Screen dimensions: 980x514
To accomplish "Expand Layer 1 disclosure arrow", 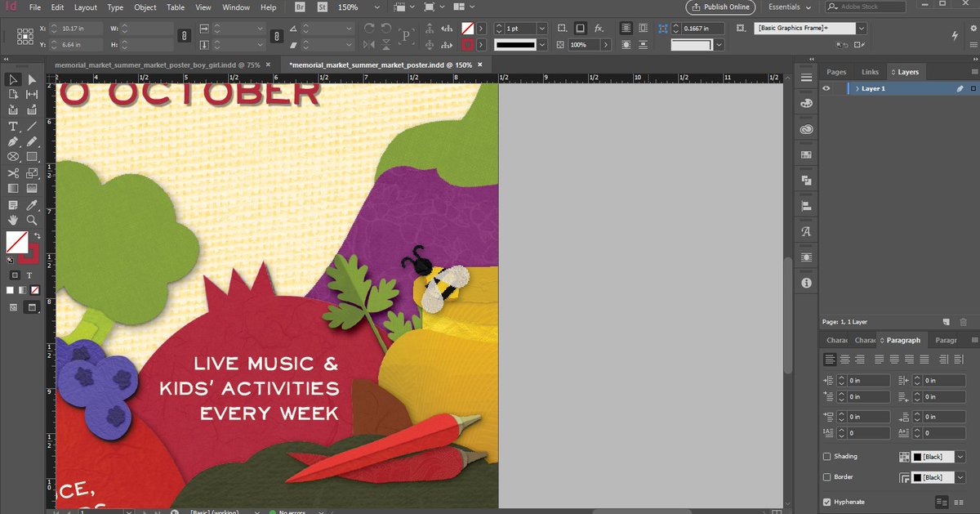I will pos(857,88).
